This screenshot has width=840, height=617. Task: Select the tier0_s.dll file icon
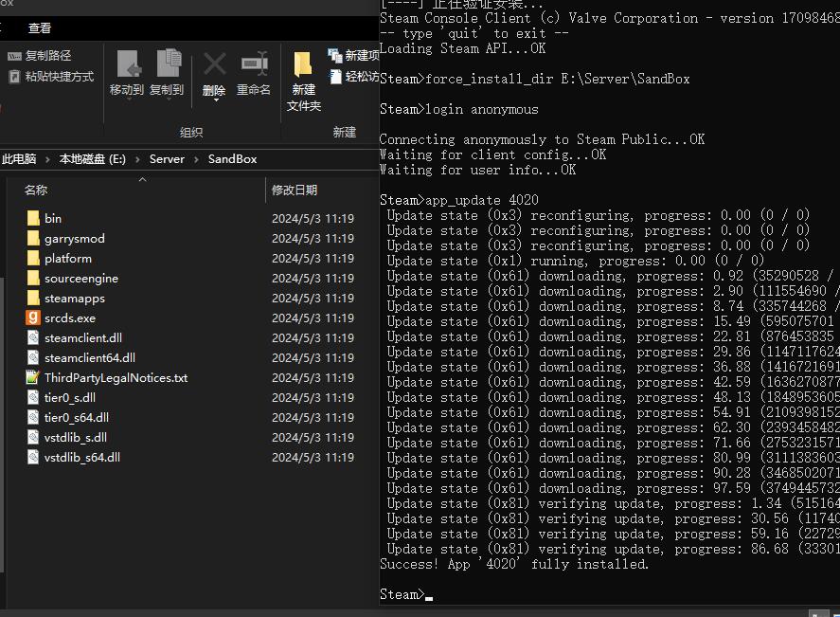33,397
